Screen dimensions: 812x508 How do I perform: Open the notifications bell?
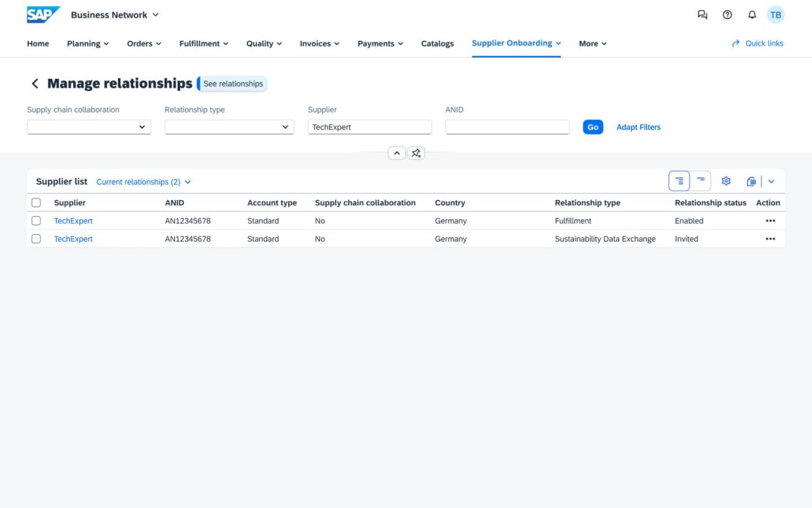click(x=752, y=15)
